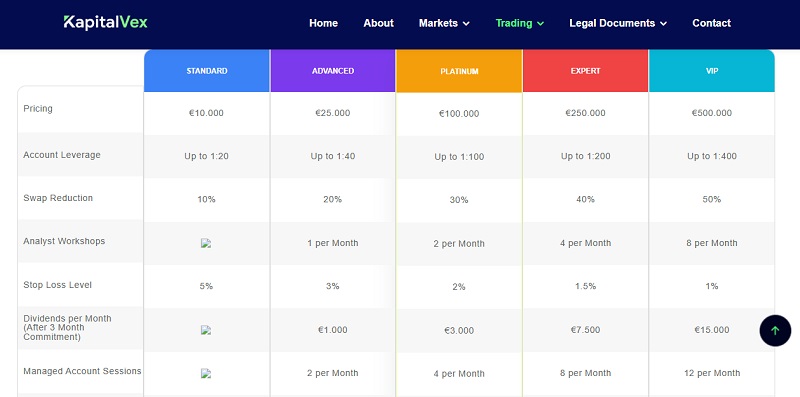The width and height of the screenshot is (800, 397).
Task: Click the €500.000 VIP price
Action: tap(712, 113)
